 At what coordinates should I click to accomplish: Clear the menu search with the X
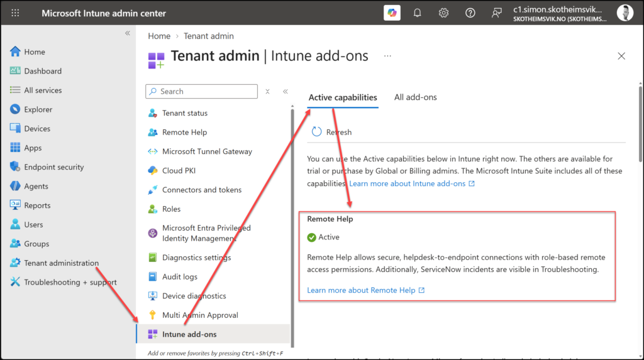(x=267, y=92)
